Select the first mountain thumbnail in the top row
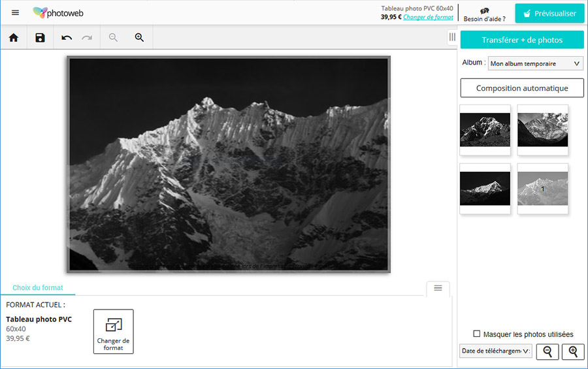Image resolution: width=588 pixels, height=369 pixels. (x=485, y=130)
